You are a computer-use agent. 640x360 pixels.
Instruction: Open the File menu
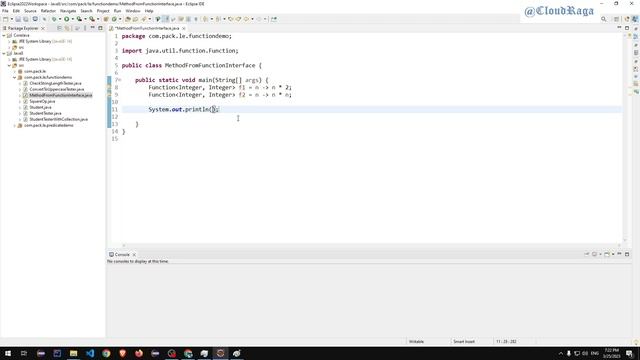[x=5, y=11]
